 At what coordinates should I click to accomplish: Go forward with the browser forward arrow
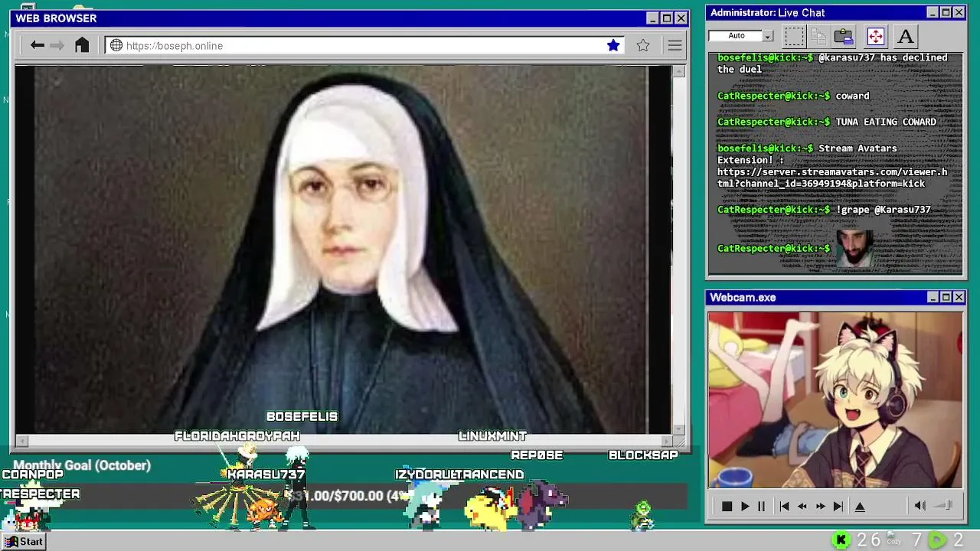[57, 45]
